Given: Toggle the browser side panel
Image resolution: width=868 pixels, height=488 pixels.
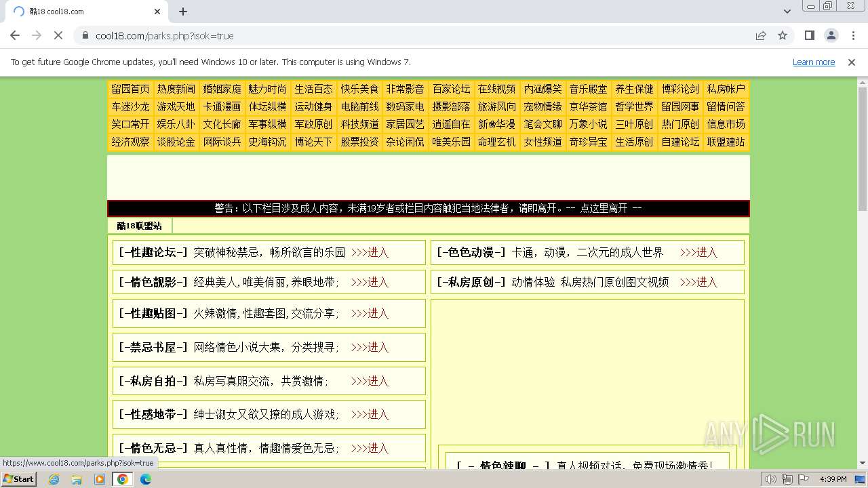Looking at the screenshot, I should (810, 35).
